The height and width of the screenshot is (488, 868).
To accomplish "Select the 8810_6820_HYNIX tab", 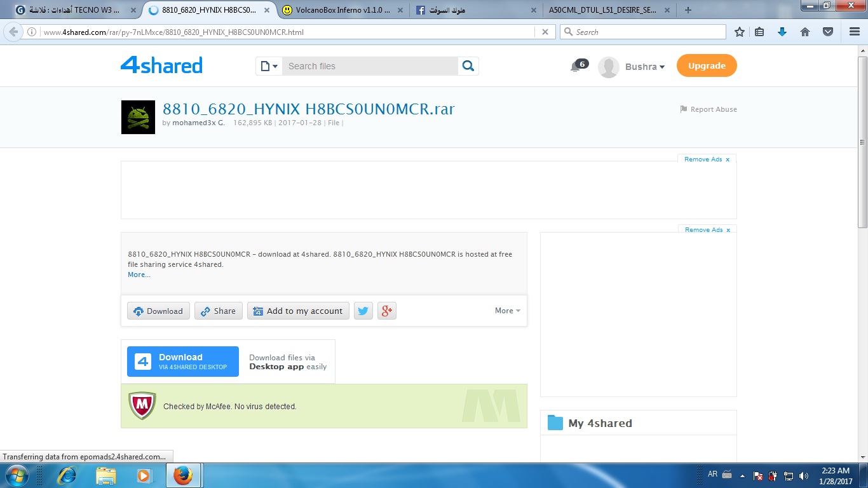I will tap(208, 10).
